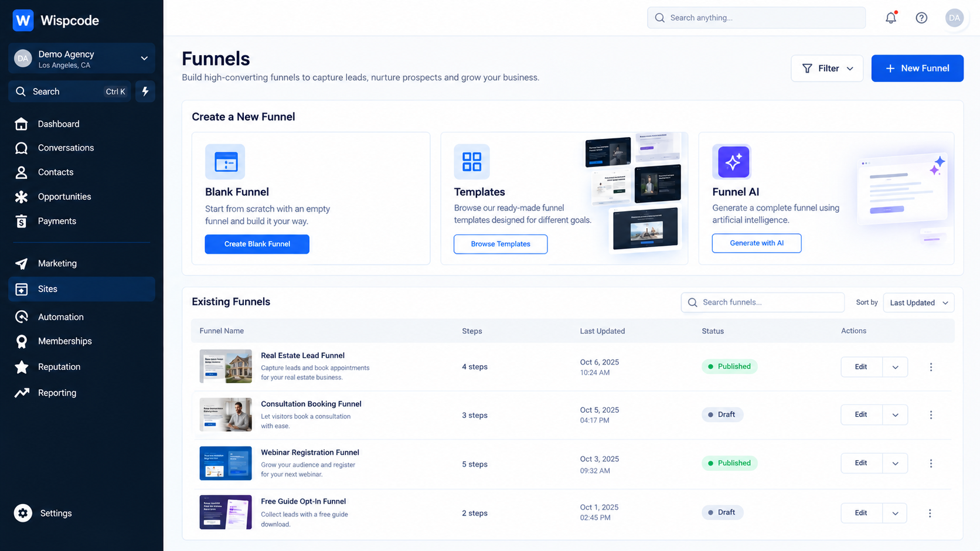This screenshot has height=551, width=980.
Task: Click the '5 steps' cell
Action: coord(475,464)
